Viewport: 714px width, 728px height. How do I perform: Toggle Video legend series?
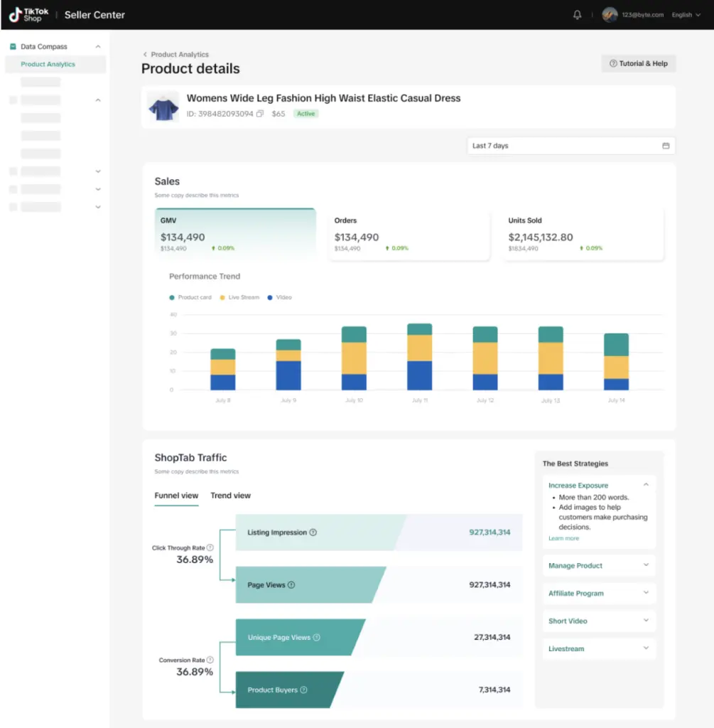(x=280, y=297)
